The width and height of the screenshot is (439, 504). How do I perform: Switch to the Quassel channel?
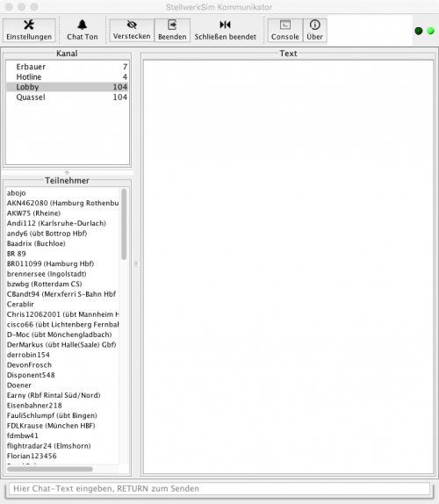pos(68,97)
